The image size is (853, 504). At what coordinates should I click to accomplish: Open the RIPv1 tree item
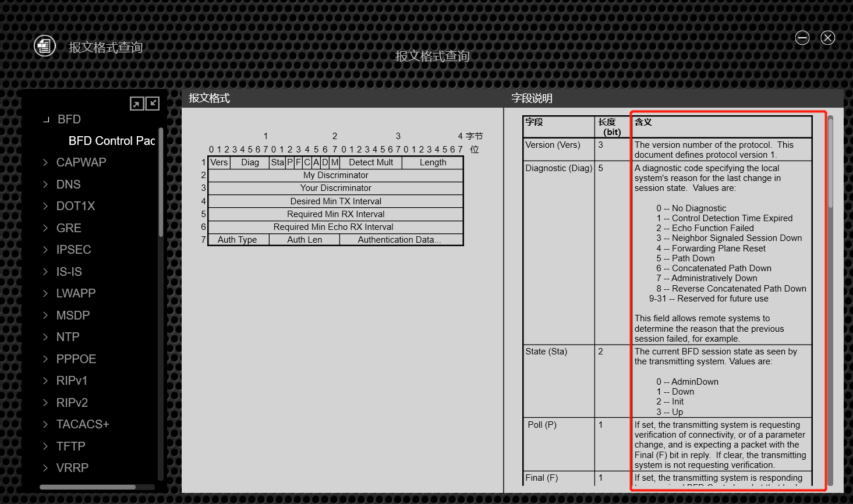pos(72,381)
